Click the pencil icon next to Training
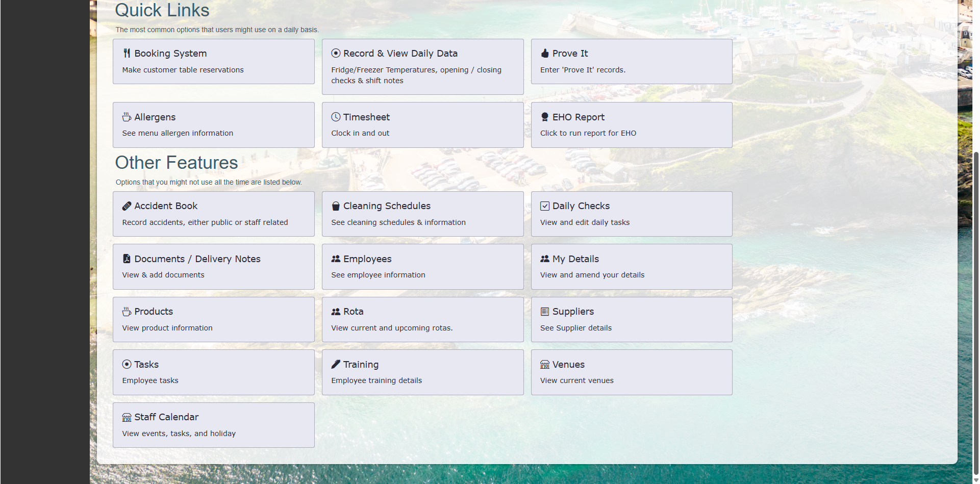Viewport: 980px width, 484px height. pyautogui.click(x=336, y=364)
